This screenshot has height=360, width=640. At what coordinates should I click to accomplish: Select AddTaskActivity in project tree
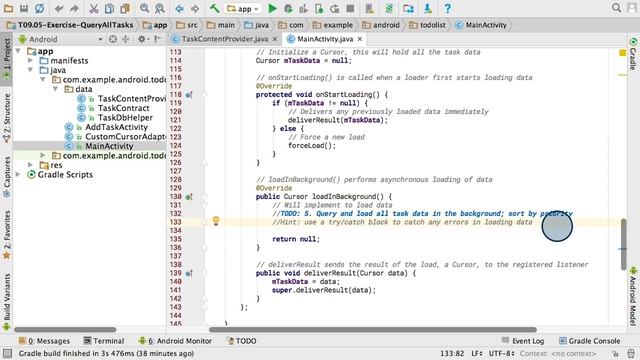116,127
